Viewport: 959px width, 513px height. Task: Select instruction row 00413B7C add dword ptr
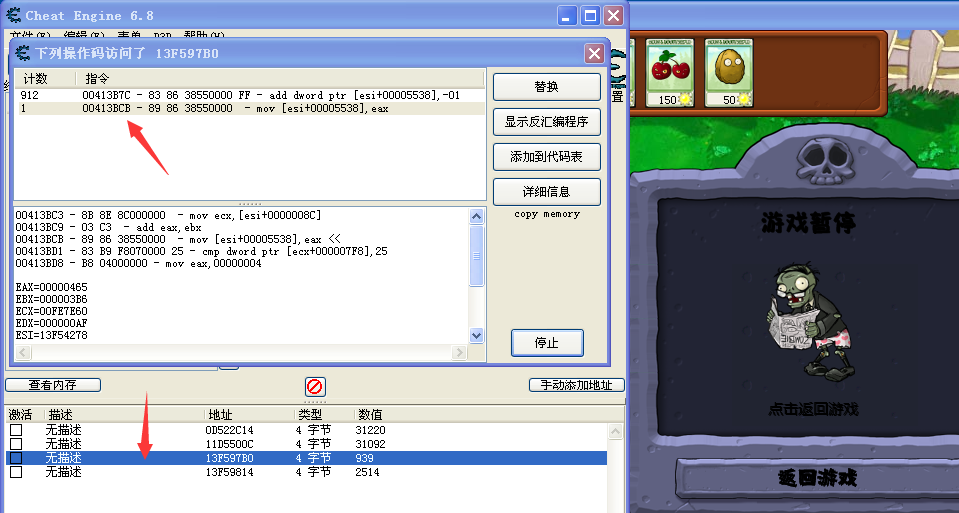[x=250, y=95]
